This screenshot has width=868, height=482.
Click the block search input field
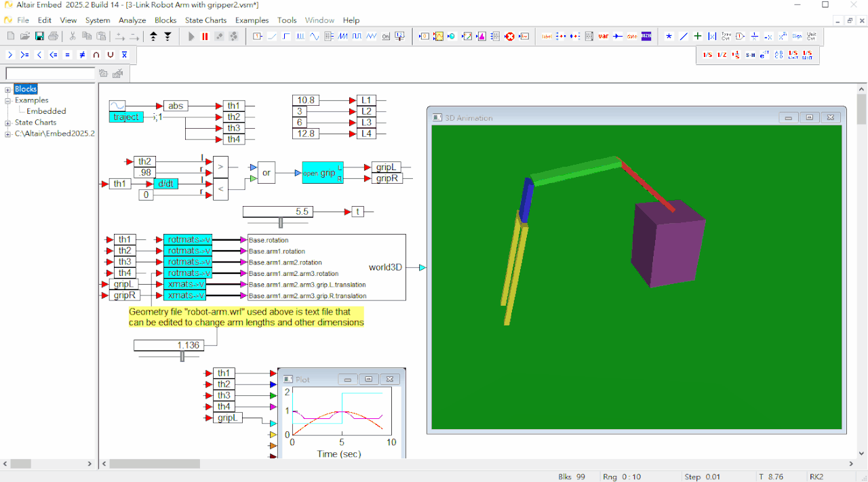pos(50,73)
